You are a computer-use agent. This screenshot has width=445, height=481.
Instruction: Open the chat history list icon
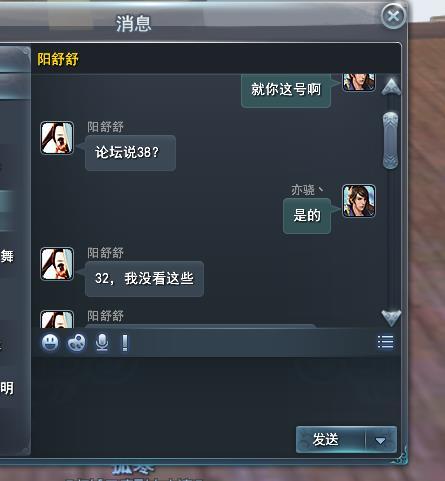click(x=386, y=342)
